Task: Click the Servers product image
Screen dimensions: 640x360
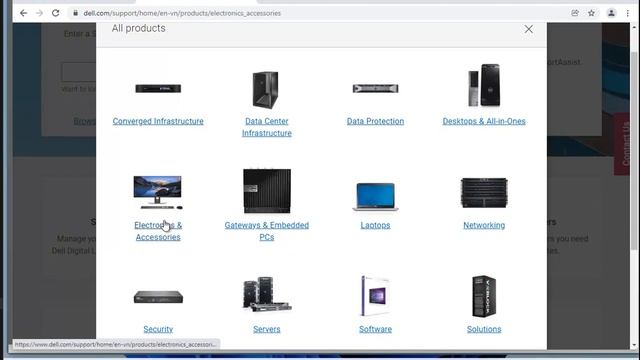Action: click(x=267, y=294)
